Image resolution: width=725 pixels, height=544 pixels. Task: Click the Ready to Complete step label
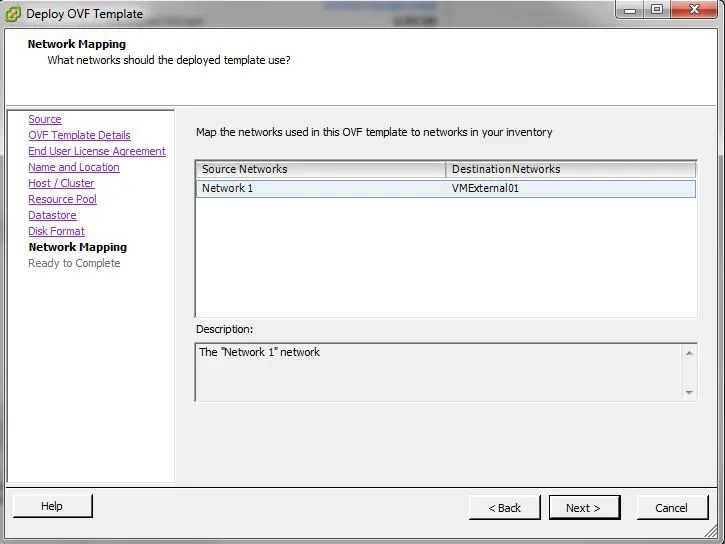tap(74, 263)
